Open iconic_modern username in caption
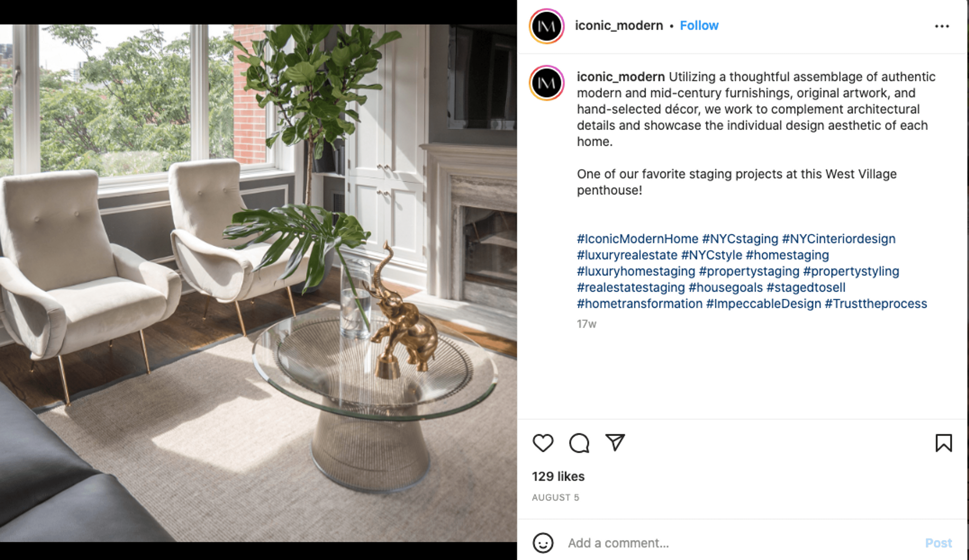Viewport: 969px width, 560px height. (620, 77)
